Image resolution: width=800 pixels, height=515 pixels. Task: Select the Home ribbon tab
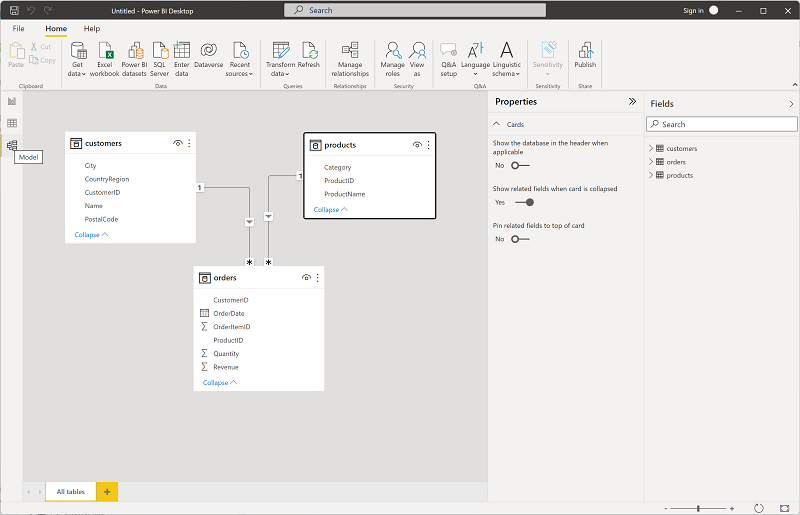[x=56, y=29]
